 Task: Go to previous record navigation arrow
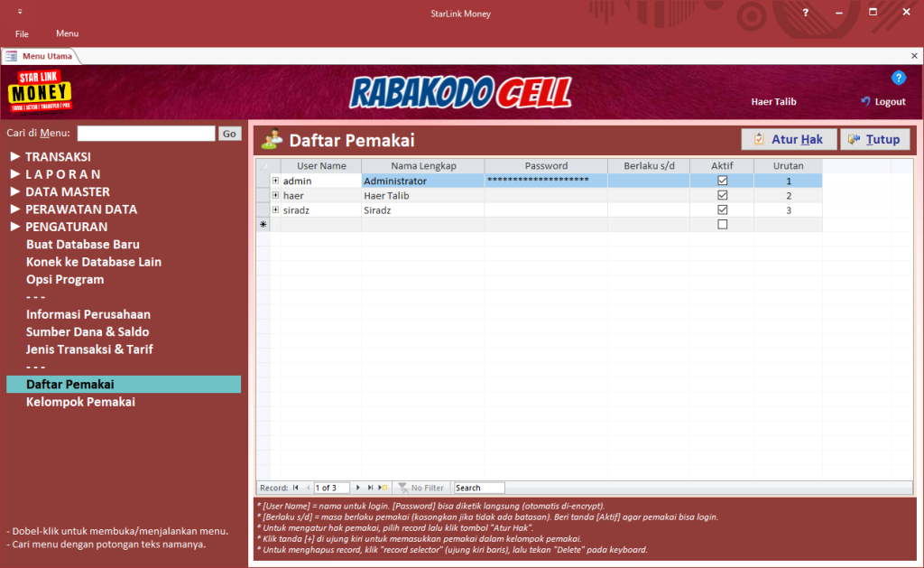click(x=308, y=488)
